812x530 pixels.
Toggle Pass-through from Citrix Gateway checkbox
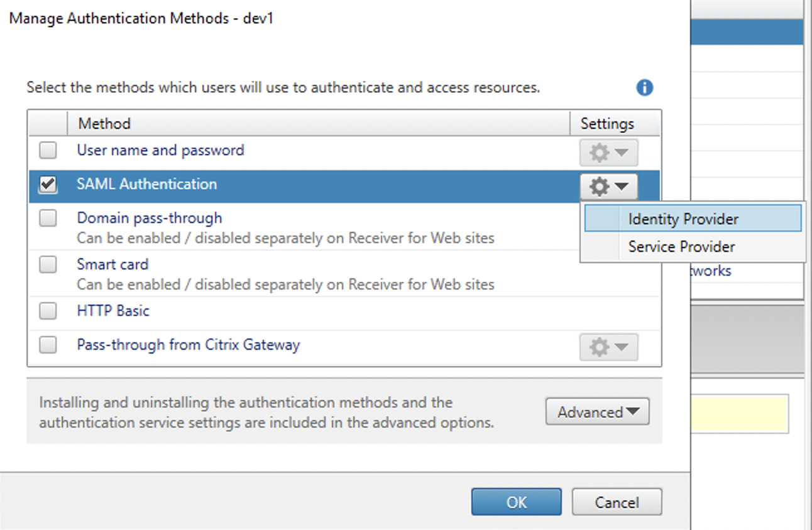tap(48, 345)
